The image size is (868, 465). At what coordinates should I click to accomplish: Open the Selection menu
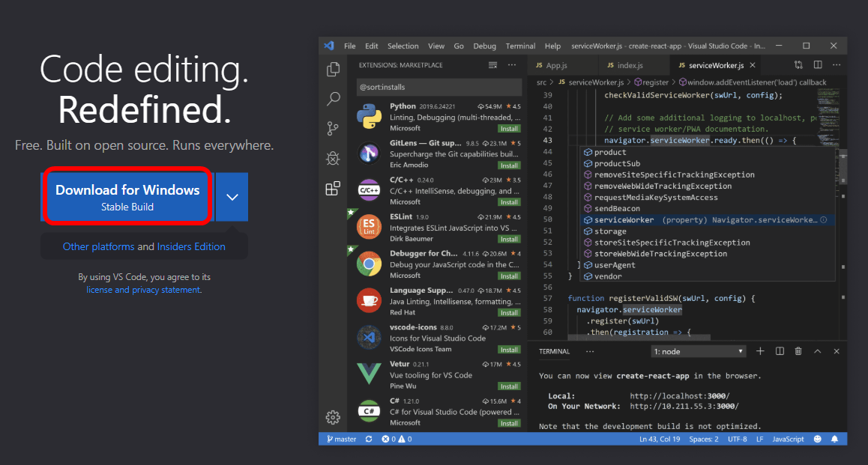(403, 46)
